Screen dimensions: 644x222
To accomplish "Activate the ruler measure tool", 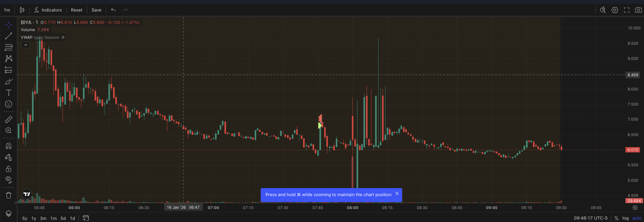I will (x=9, y=120).
